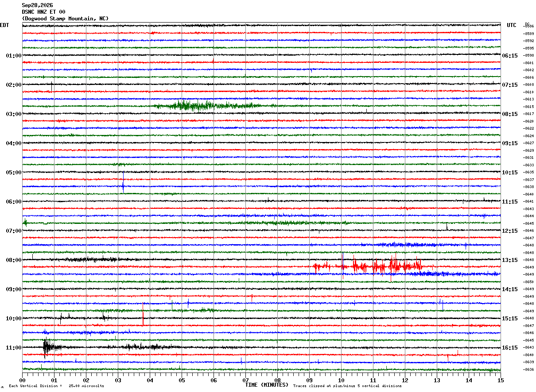Click the tall red spike on the 09:45 trace
Screen dimensions: 536x392
pyautogui.click(x=143, y=314)
